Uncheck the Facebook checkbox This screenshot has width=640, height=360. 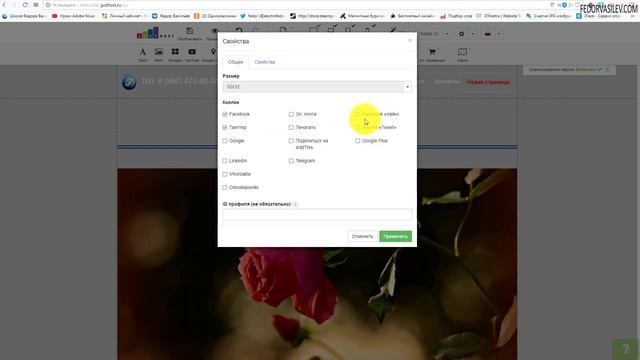click(x=225, y=114)
